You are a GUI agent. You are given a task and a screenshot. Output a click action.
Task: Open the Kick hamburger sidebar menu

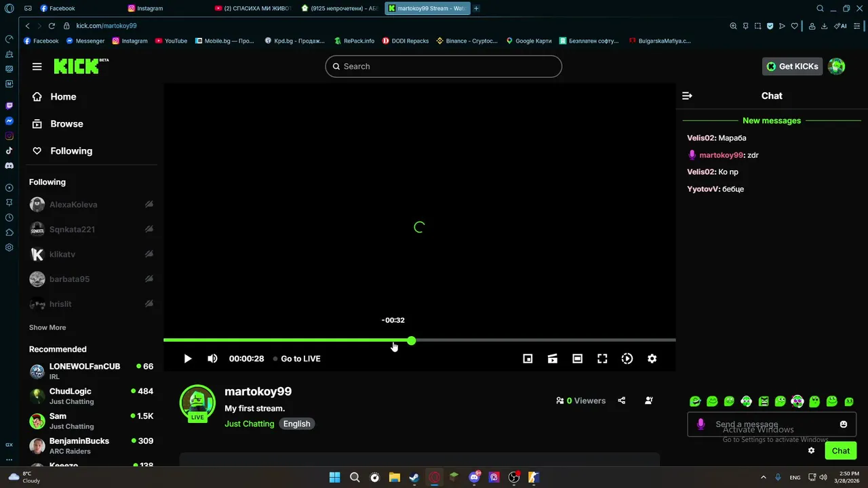pos(37,66)
